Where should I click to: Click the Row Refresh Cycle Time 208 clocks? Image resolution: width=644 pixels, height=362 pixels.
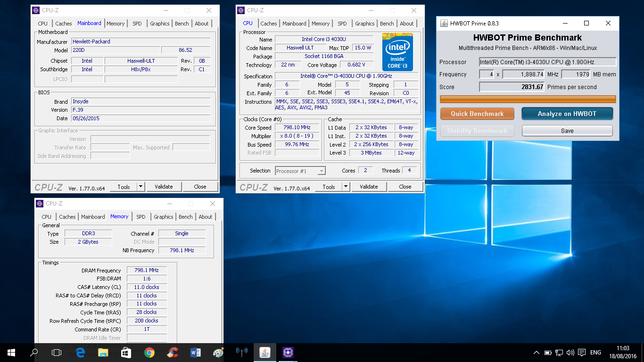pos(147,321)
